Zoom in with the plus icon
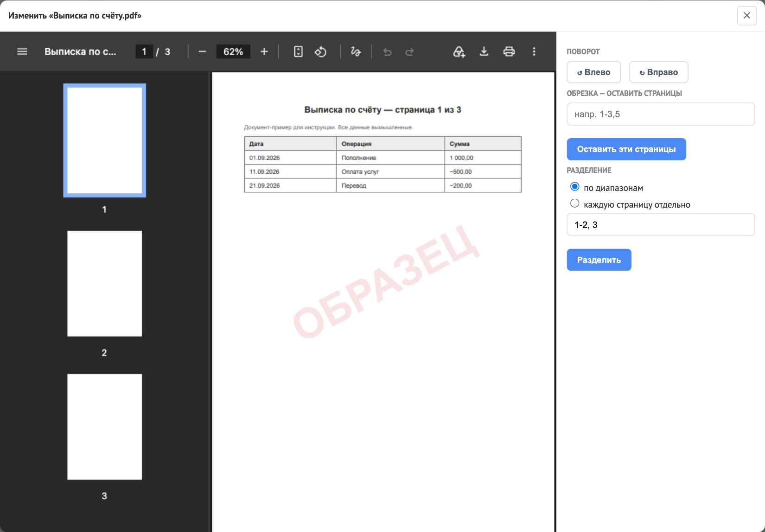 264,51
